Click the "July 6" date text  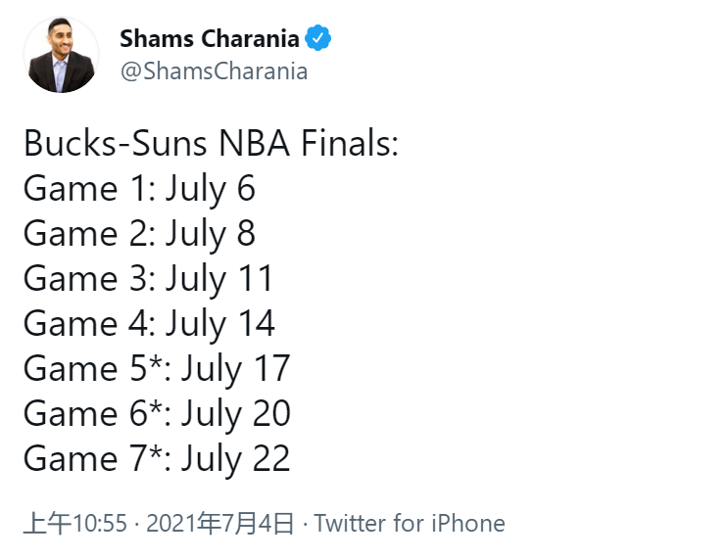tap(210, 189)
